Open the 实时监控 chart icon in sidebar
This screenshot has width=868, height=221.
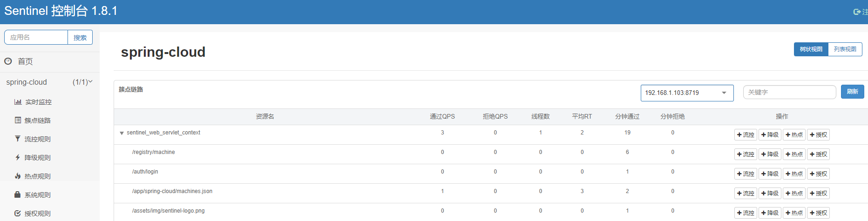[18, 102]
